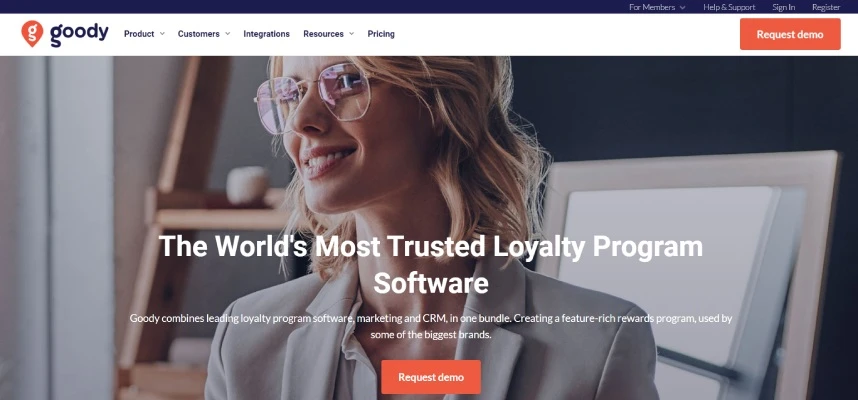Click Request demo button in hero section

(x=431, y=377)
